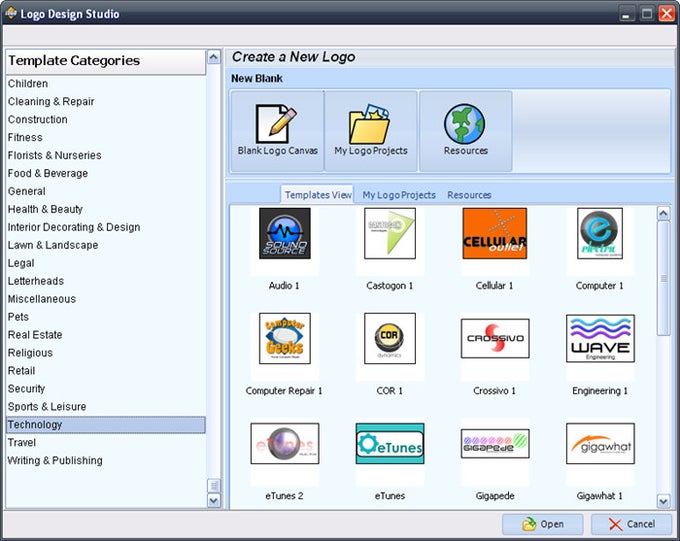Select the Audio 1 template thumbnail
Viewport: 680px width, 541px height.
284,233
